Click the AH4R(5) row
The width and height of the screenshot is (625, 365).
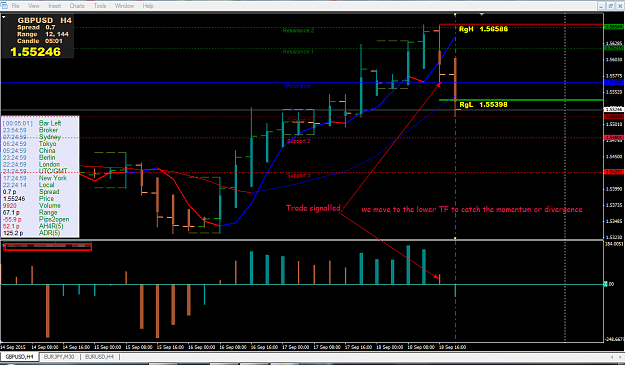pos(33,226)
